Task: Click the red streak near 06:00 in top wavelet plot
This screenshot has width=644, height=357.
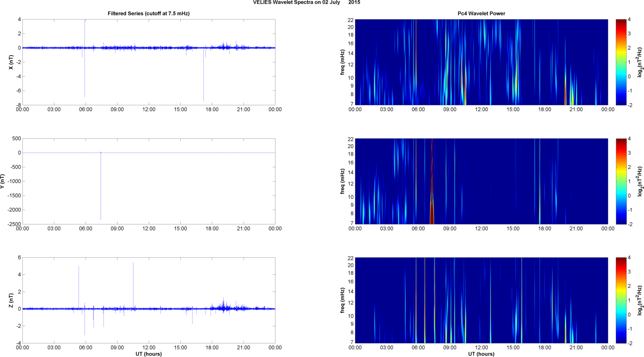Action: click(416, 50)
